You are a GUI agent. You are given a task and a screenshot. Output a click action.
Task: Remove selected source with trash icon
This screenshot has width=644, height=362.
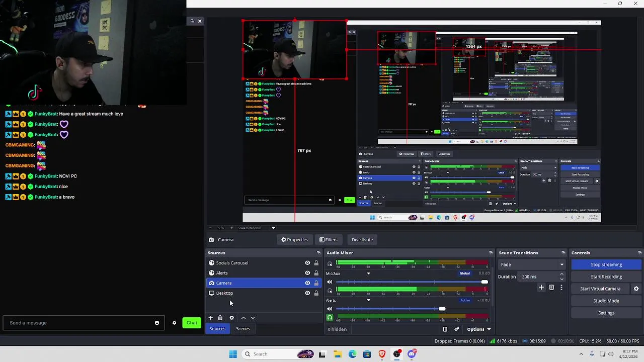tap(220, 318)
